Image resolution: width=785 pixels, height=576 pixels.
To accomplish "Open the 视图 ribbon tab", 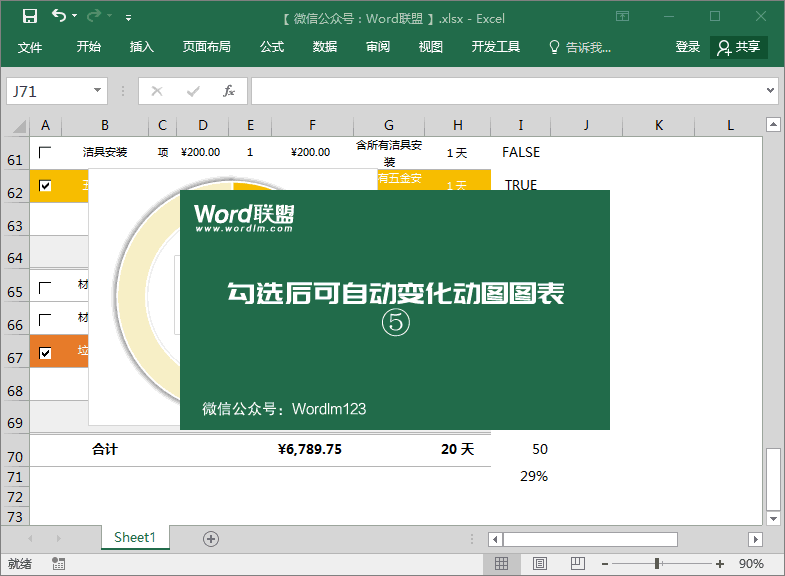I will click(x=431, y=47).
